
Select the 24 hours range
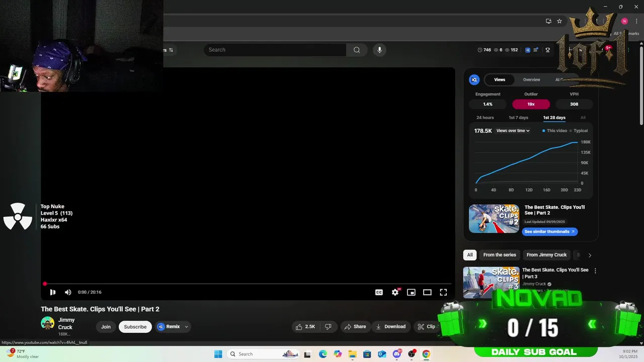point(485,118)
